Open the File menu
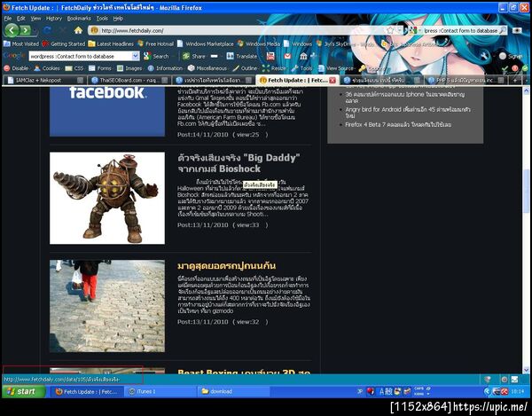The width and height of the screenshot is (532, 416). tap(8, 19)
